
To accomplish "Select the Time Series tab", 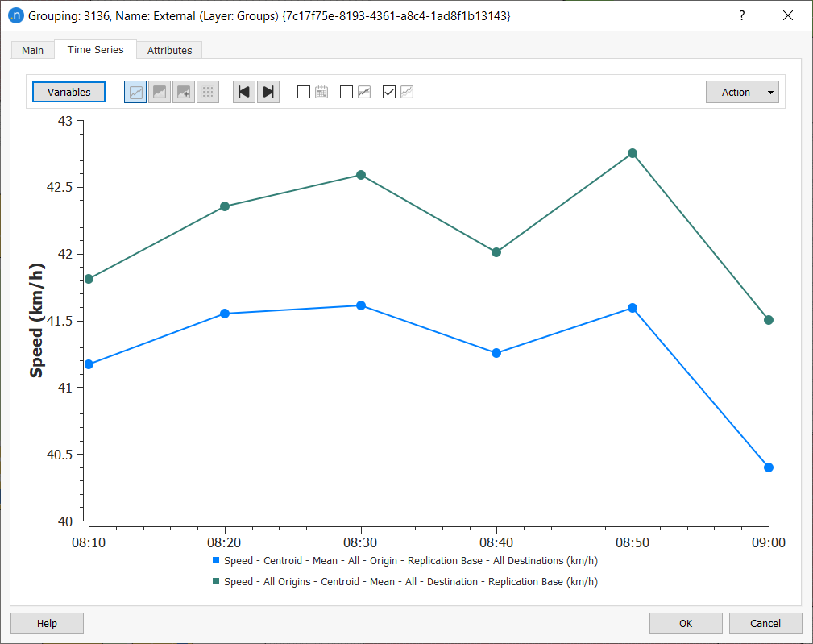I will point(96,49).
